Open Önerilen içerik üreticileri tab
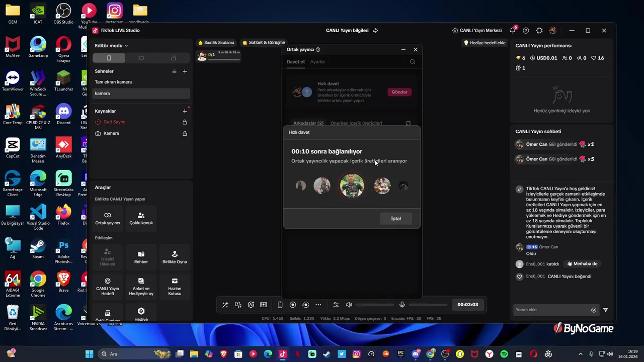Screen dimensions: 644x362 click(x=356, y=123)
